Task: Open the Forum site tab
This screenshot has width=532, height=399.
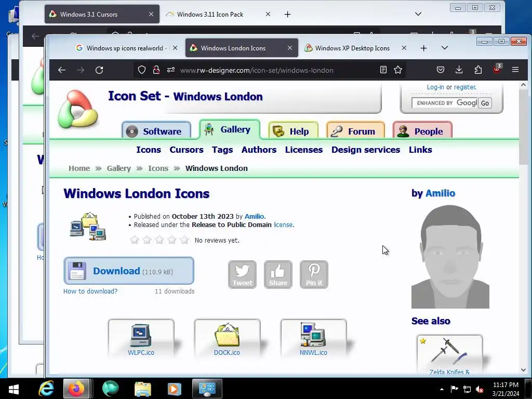Action: pyautogui.click(x=355, y=131)
